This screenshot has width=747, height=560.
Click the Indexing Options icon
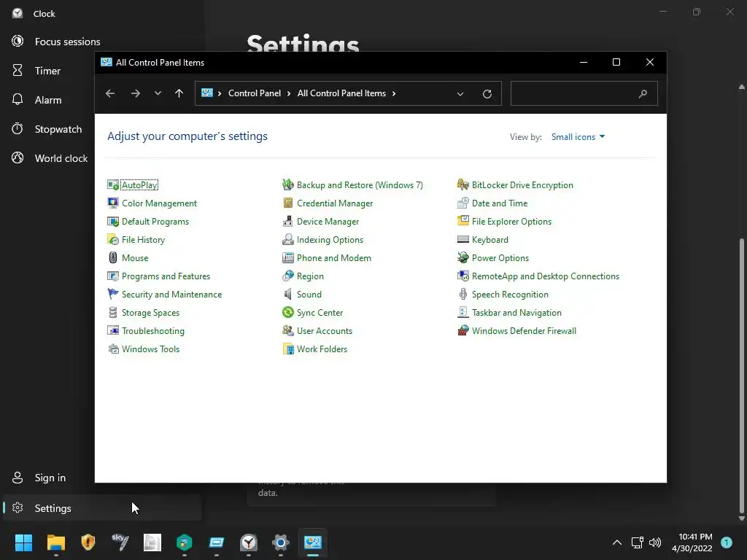click(x=287, y=239)
